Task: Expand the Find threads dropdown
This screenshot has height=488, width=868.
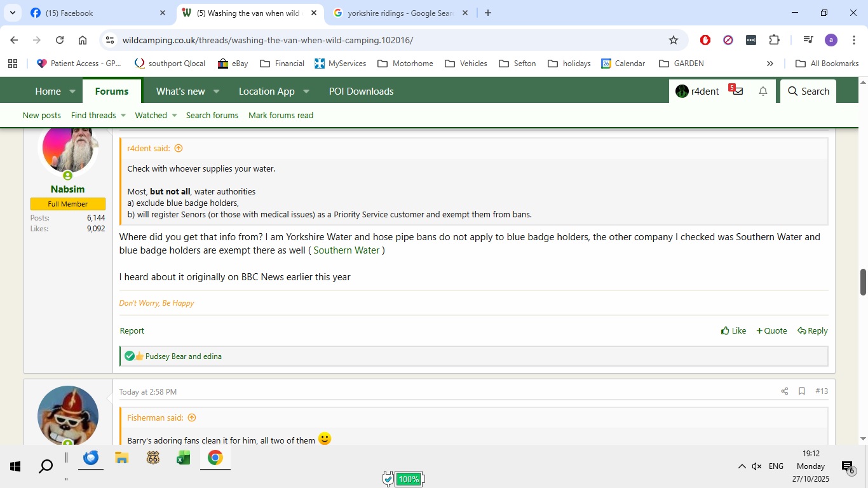Action: pos(123,116)
